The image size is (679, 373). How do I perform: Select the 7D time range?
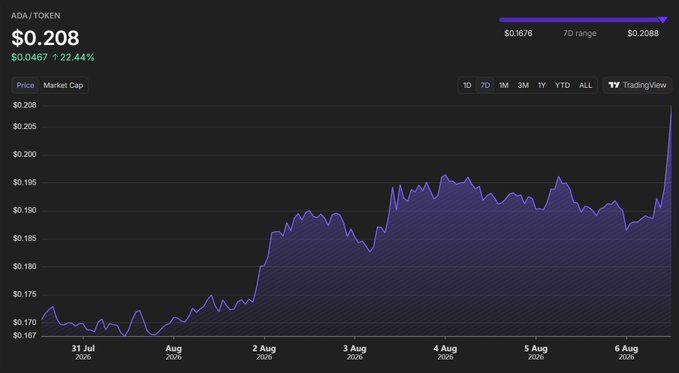(x=485, y=85)
